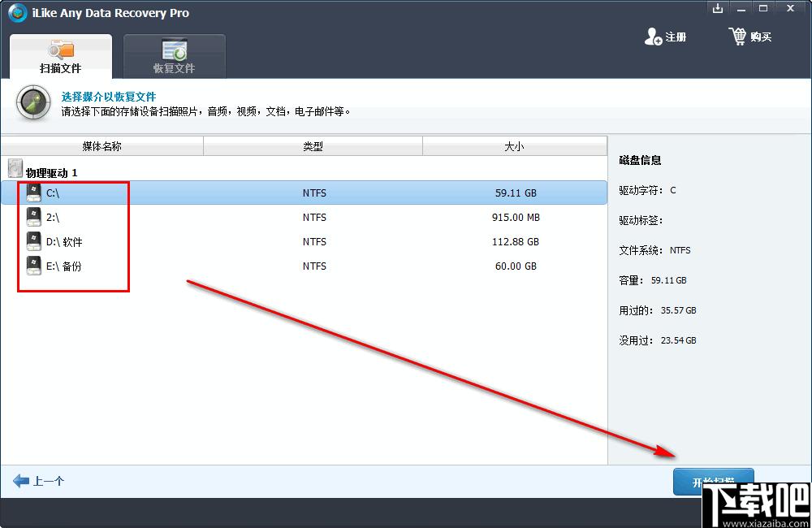Click the blue back arrow icon

pos(21,481)
